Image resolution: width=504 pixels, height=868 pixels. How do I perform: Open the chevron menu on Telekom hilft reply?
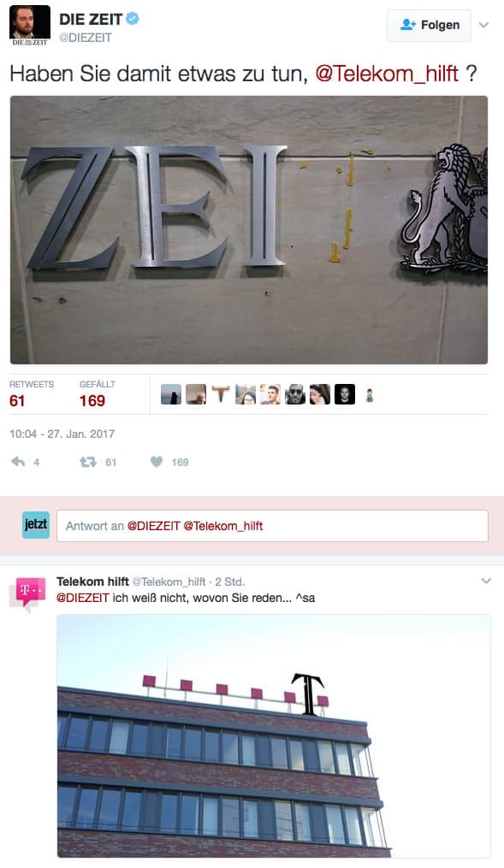[x=486, y=581]
